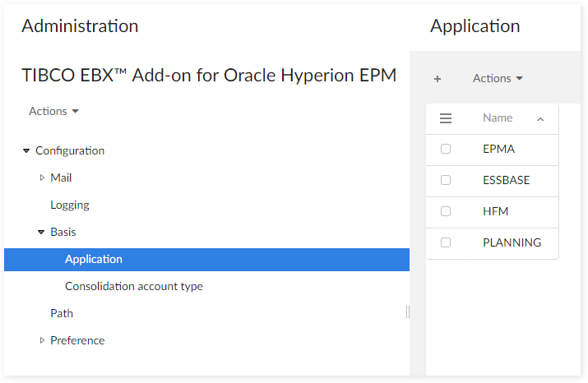
Task: Open the PLANNING application record
Action: pyautogui.click(x=512, y=242)
